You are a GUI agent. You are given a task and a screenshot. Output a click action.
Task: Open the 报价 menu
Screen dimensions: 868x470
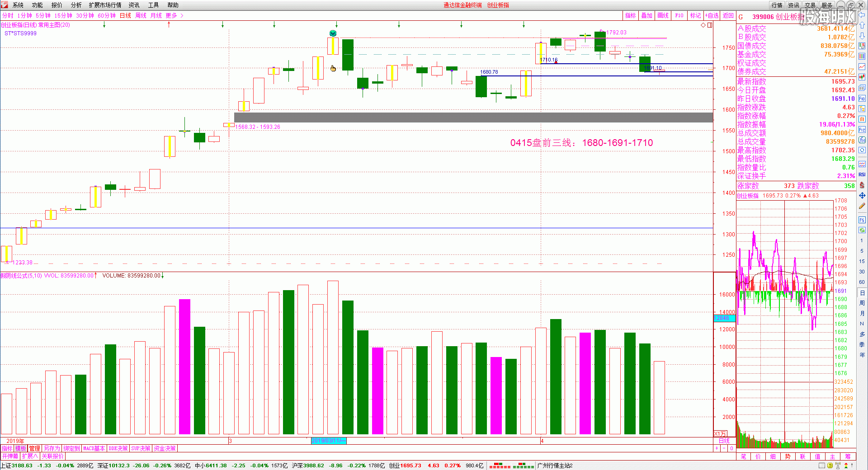(x=57, y=5)
